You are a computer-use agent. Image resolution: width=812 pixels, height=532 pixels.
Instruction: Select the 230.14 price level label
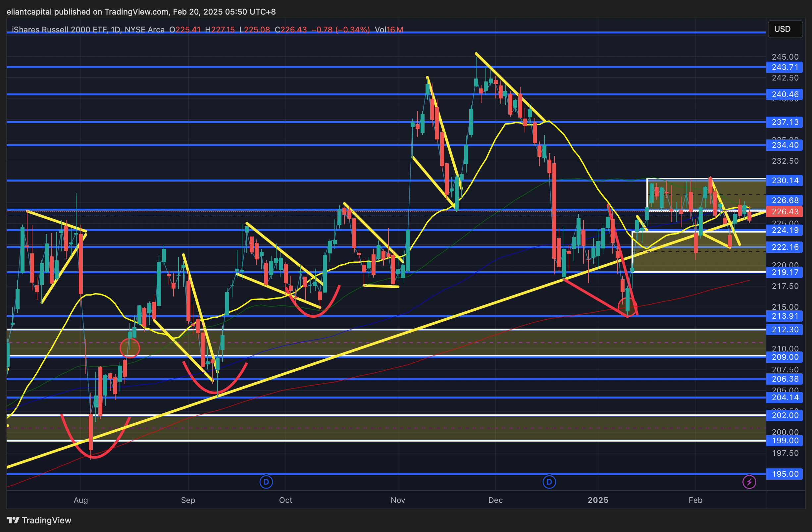785,181
